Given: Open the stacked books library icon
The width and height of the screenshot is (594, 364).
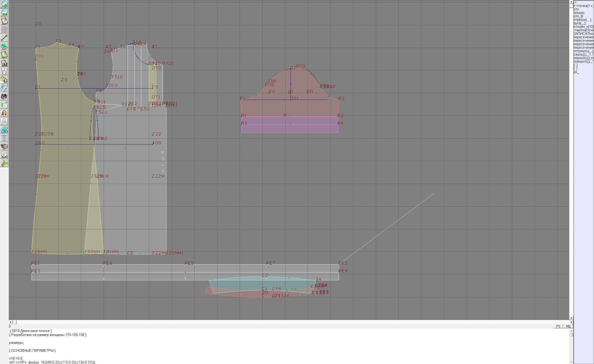Looking at the screenshot, I should coord(4,147).
